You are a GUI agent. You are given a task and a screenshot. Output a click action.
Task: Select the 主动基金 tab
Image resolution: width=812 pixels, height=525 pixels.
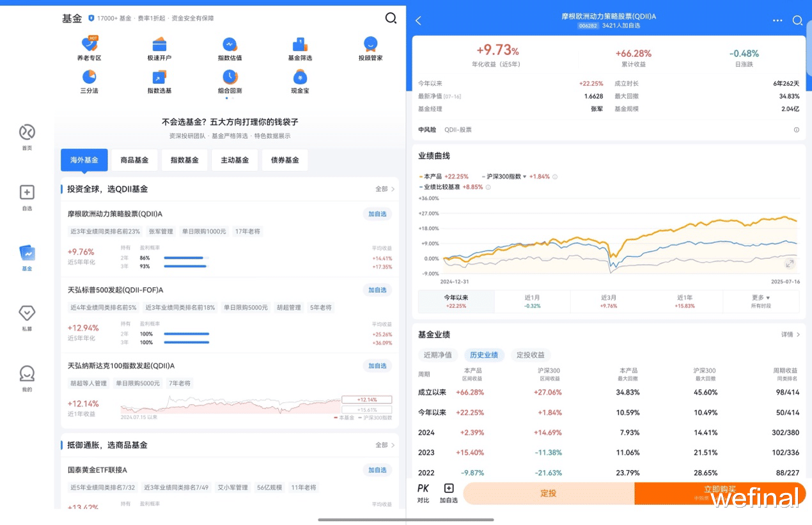(x=235, y=160)
